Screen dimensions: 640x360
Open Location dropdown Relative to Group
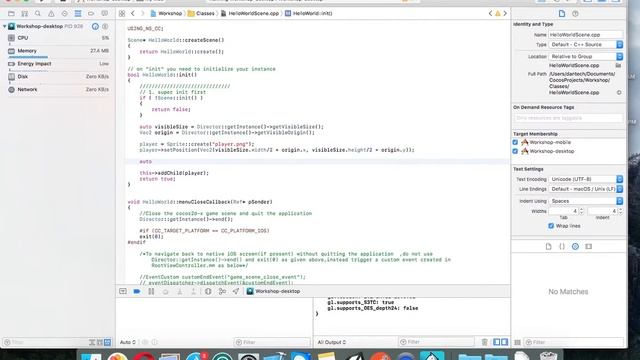pos(586,56)
